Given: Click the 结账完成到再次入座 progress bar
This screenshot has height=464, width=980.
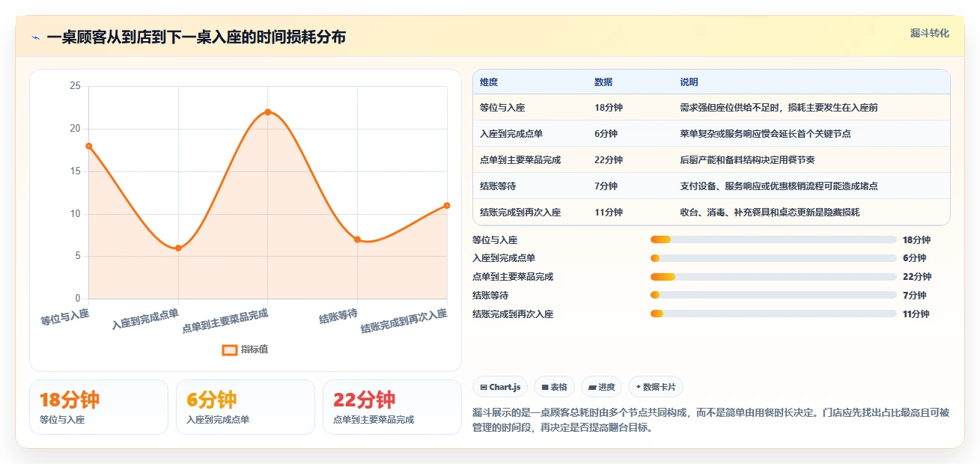Looking at the screenshot, I should pos(773,314).
